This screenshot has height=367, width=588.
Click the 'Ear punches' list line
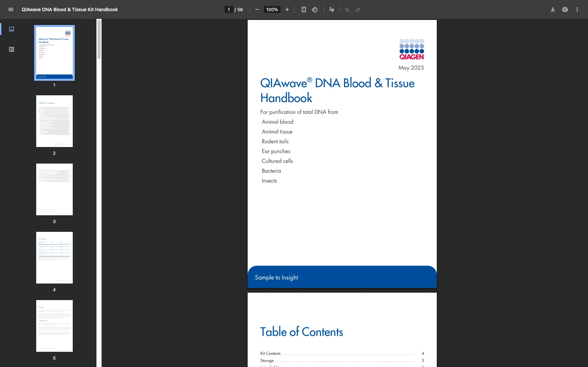click(276, 151)
